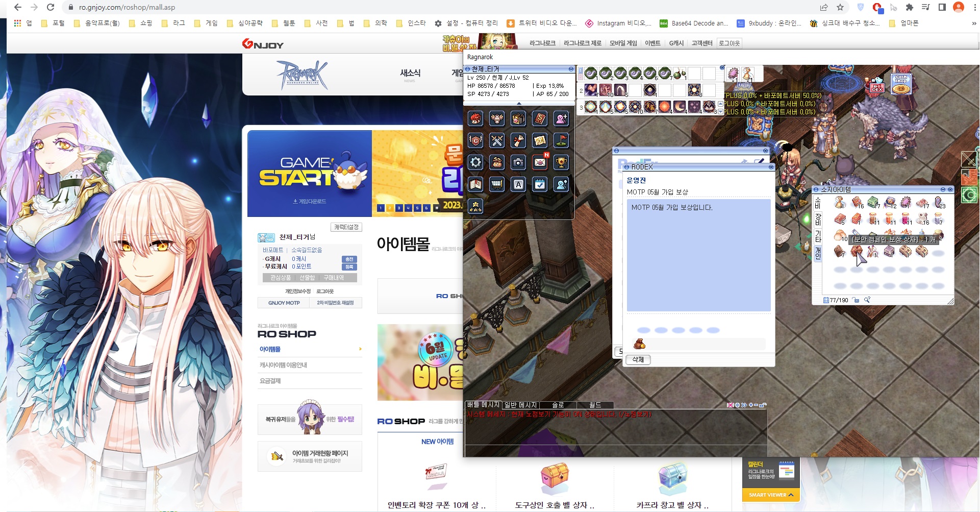980x512 pixels.
Task: Toggle the inventory lock icon
Action: (x=856, y=300)
